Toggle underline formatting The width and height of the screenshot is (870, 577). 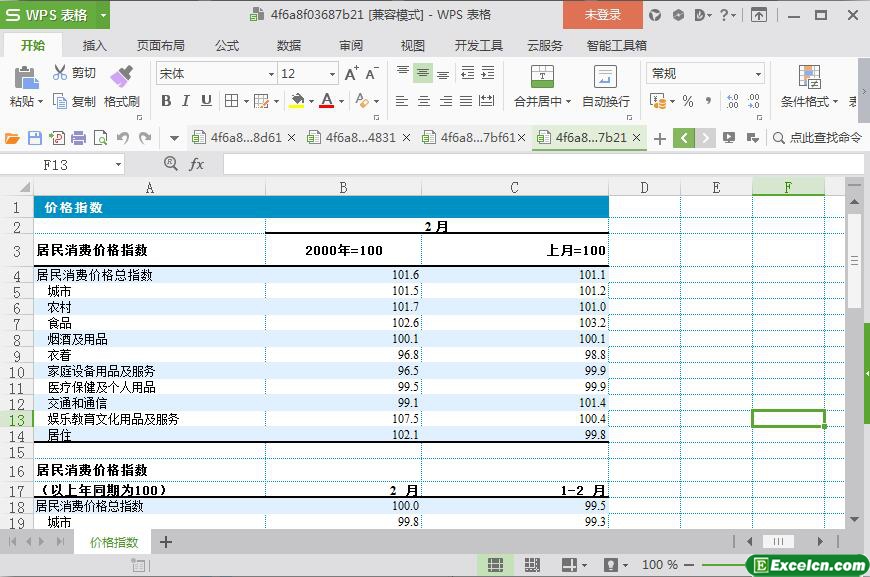tap(206, 101)
